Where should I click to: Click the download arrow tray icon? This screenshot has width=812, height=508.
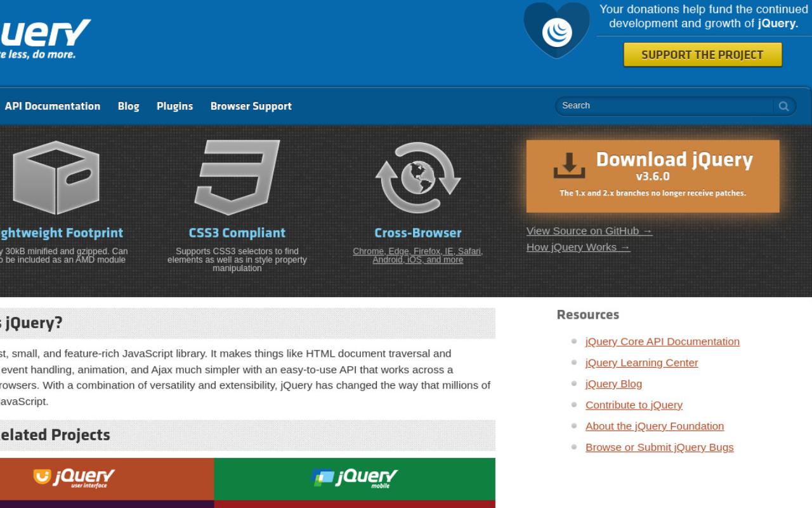point(569,165)
